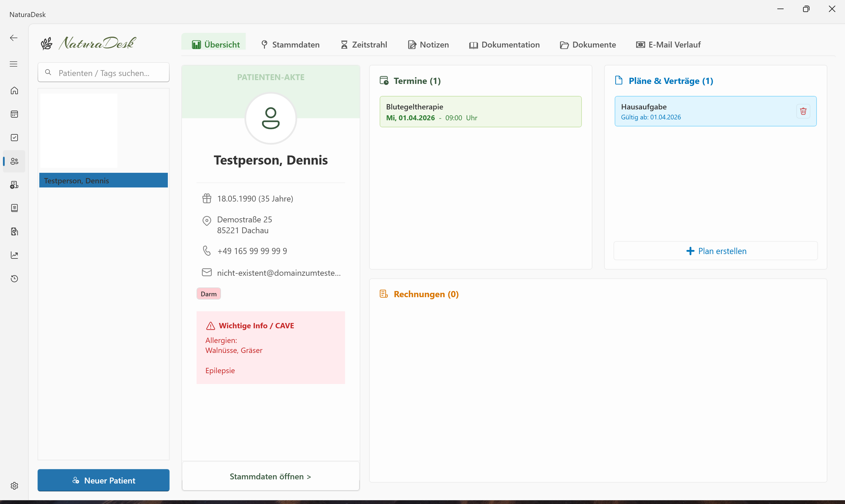Click the back arrow icon
Image resolution: width=845 pixels, height=504 pixels.
coord(13,38)
